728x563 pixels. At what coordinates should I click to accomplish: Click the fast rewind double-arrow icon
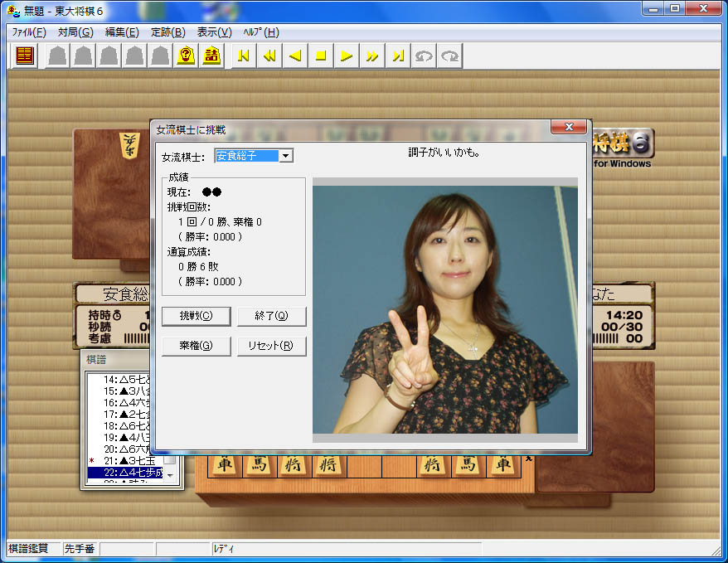coord(269,56)
